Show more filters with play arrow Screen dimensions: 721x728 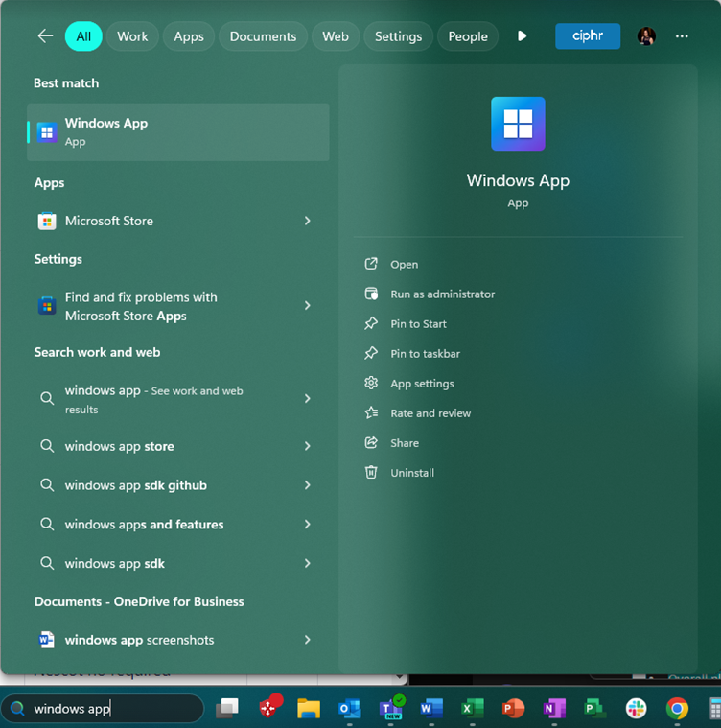tap(522, 36)
